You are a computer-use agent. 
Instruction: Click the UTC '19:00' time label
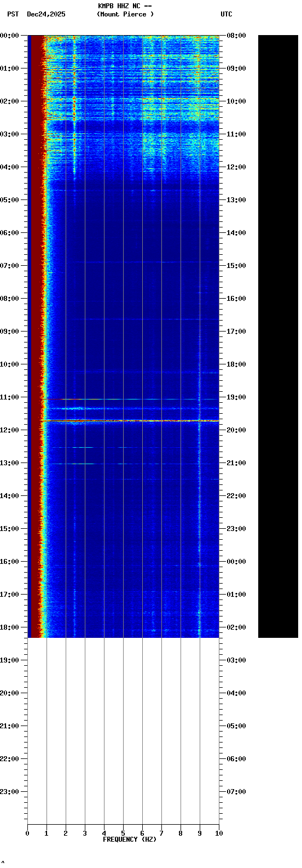236,397
